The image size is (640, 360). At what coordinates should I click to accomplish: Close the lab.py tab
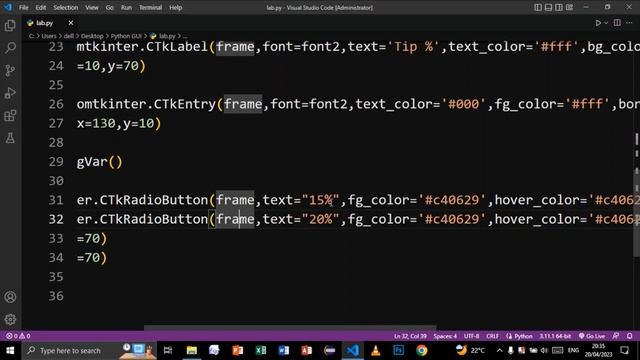(71, 23)
